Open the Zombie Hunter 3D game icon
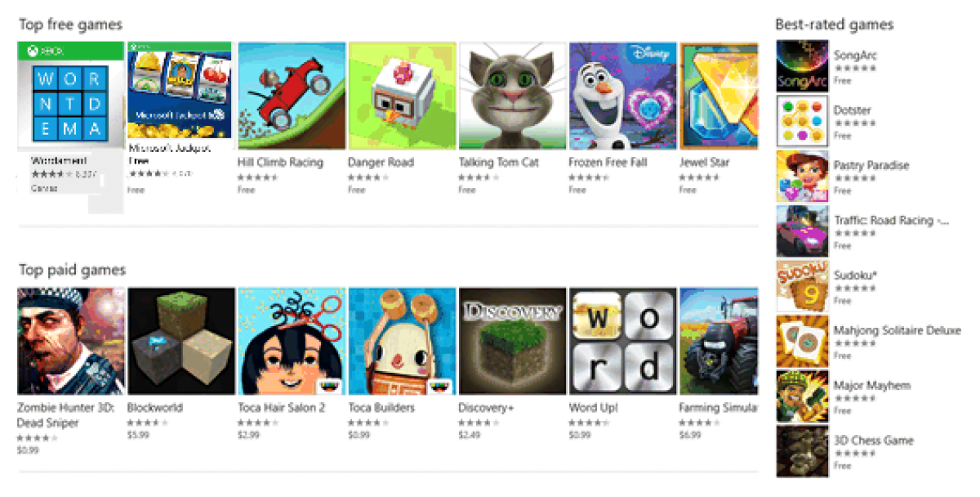Image resolution: width=980 pixels, height=497 pixels. [x=71, y=341]
